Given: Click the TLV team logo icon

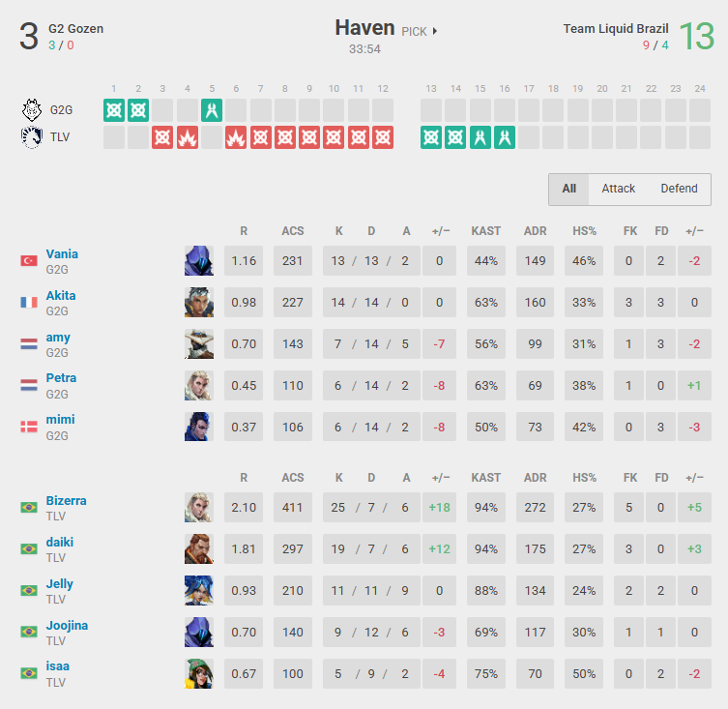Looking at the screenshot, I should [x=32, y=137].
